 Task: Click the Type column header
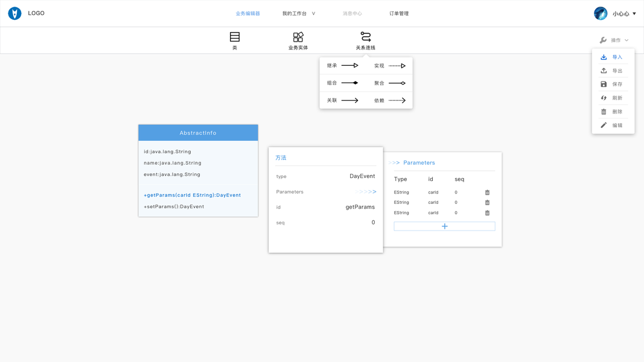400,179
